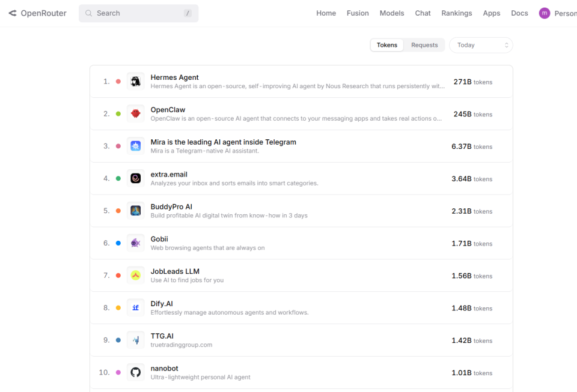Open the Apps page
This screenshot has width=577, height=392.
click(x=492, y=13)
